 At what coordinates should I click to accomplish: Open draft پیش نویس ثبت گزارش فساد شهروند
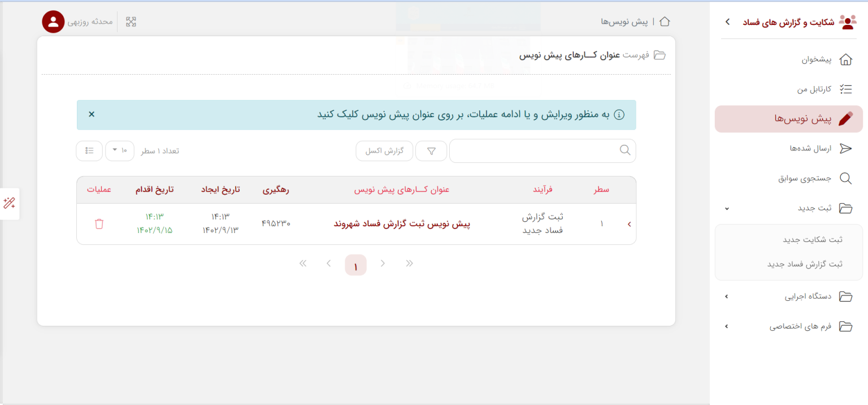pos(402,224)
